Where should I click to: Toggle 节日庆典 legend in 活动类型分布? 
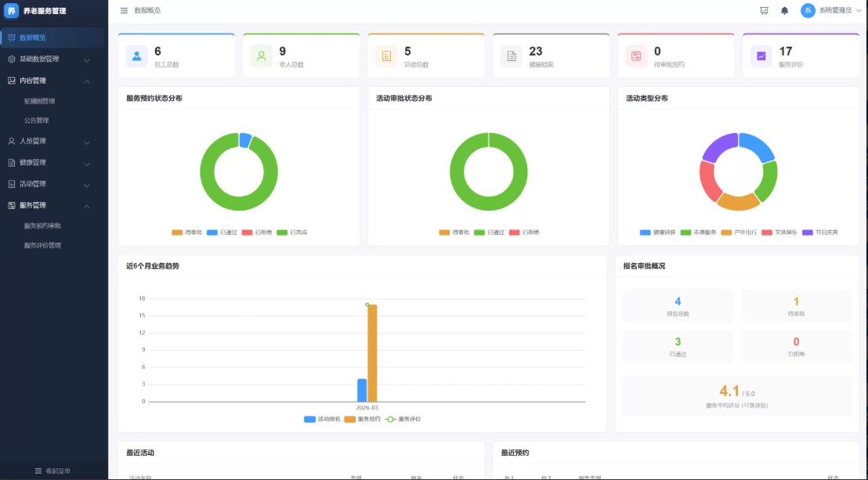tap(820, 233)
